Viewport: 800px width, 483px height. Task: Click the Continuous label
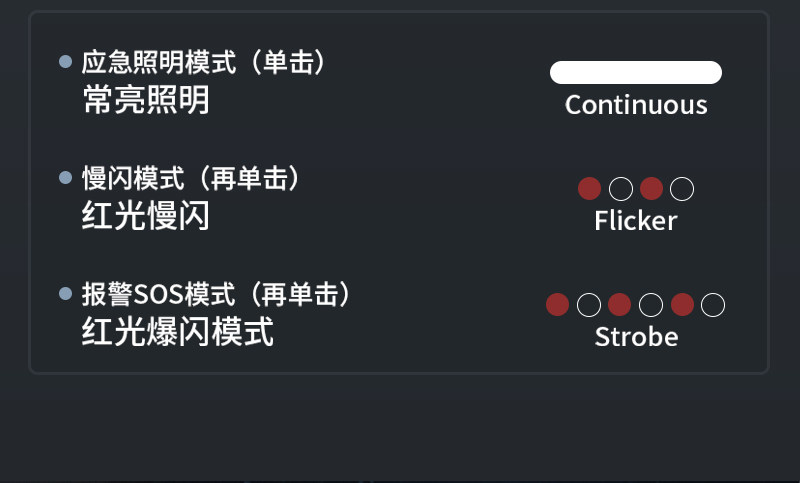(x=636, y=105)
